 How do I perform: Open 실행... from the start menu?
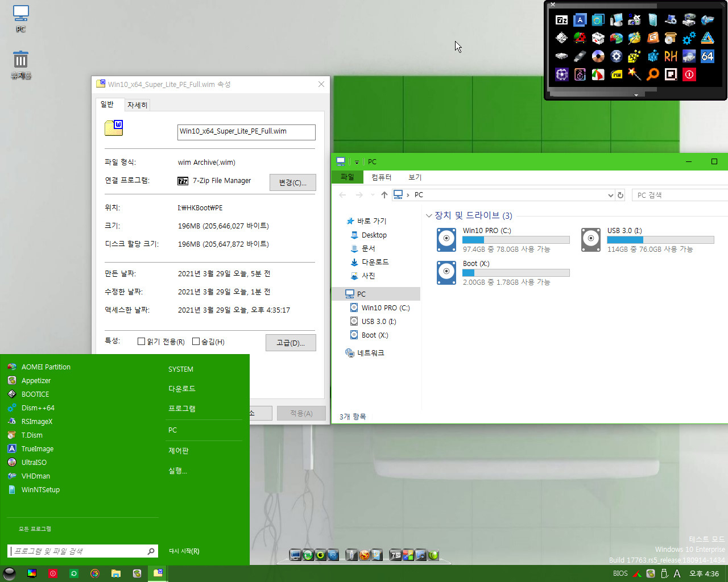[x=177, y=471]
